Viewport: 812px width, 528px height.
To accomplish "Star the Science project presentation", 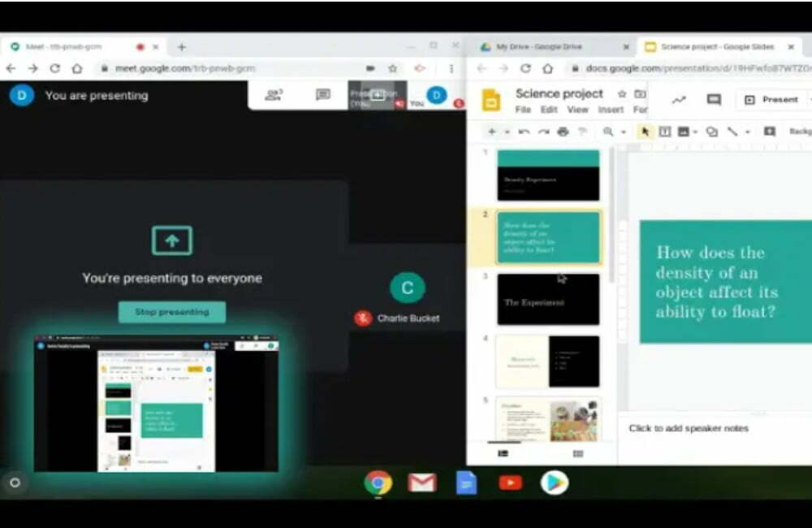I will 622,94.
